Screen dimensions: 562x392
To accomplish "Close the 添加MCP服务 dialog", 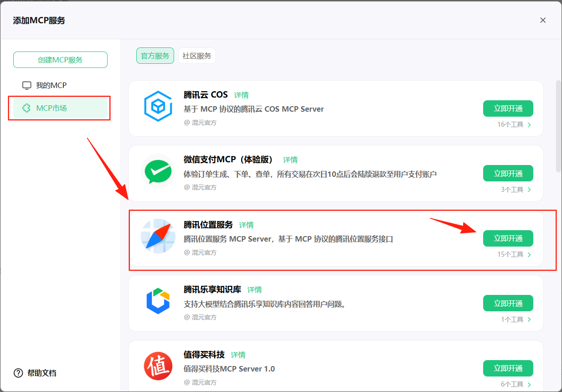I will 543,20.
